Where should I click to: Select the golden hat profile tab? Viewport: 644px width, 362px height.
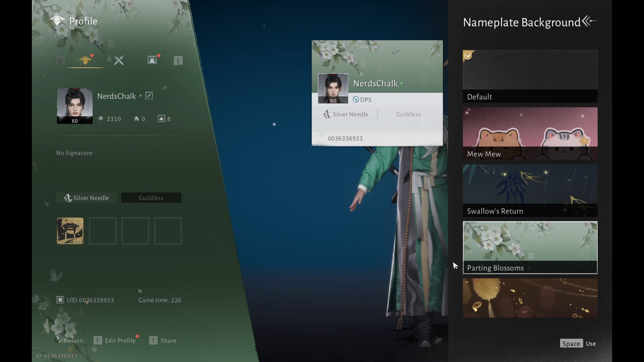point(85,60)
